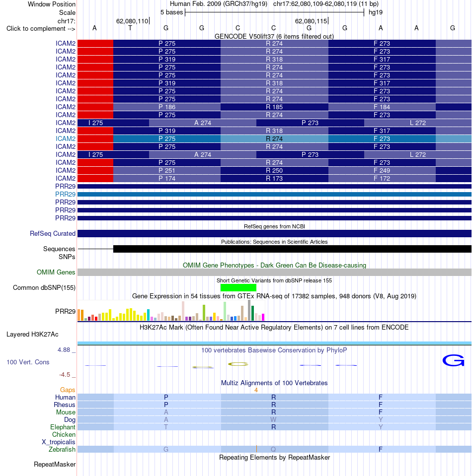Screen dimensions: 472x476
Task: Click the 'R 250' codon block
Action: coord(274,170)
